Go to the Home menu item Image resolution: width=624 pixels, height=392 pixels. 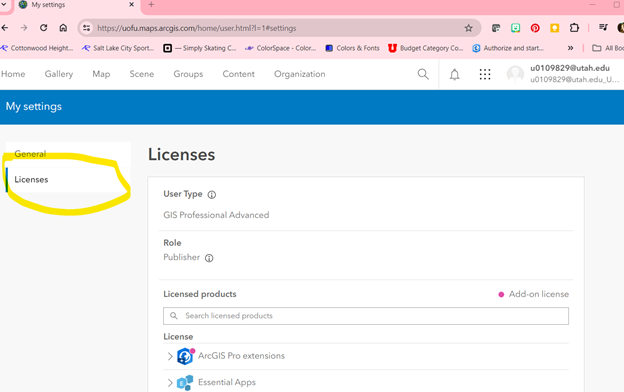pos(13,74)
